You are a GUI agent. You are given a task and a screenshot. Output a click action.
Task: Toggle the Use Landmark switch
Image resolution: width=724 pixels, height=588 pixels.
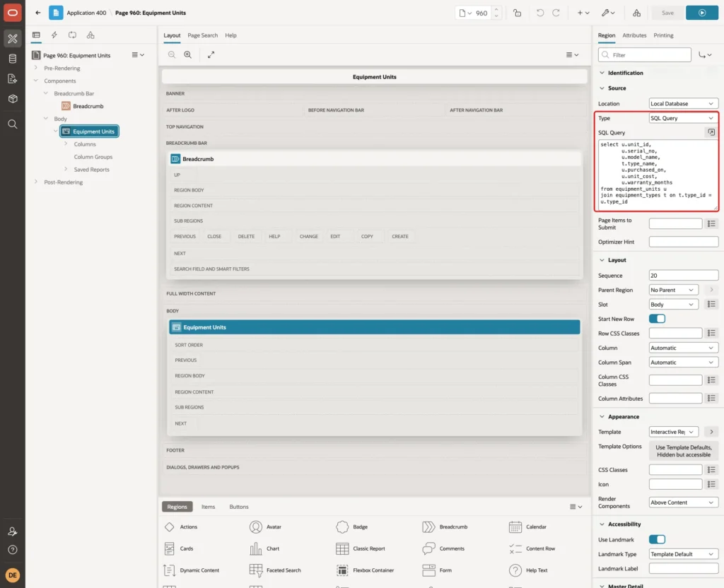(657, 539)
